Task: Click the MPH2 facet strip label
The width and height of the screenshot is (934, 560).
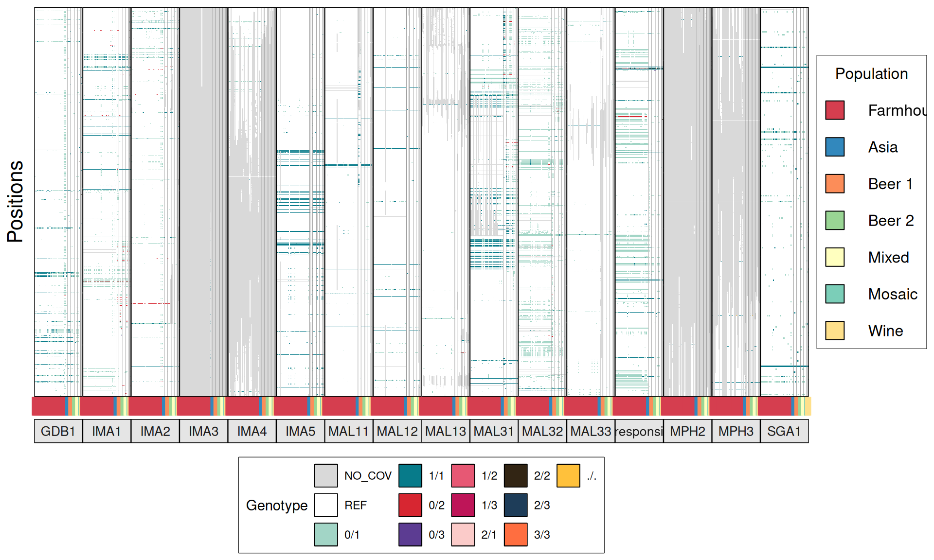Action: tap(687, 431)
